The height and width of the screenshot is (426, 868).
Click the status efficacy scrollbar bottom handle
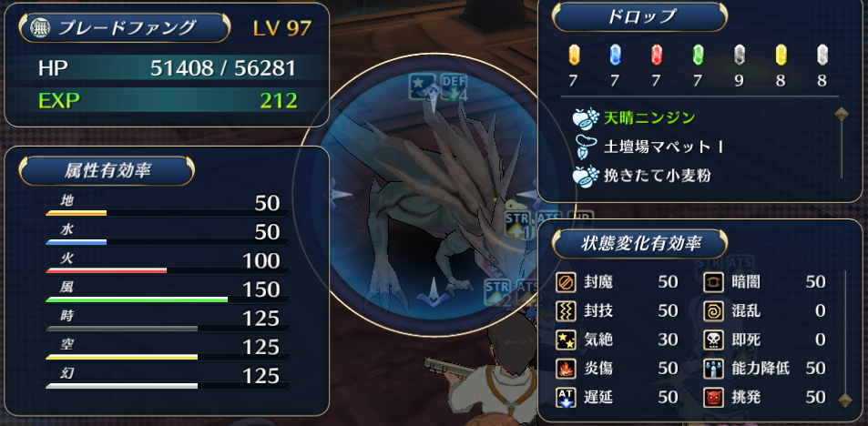(x=843, y=400)
